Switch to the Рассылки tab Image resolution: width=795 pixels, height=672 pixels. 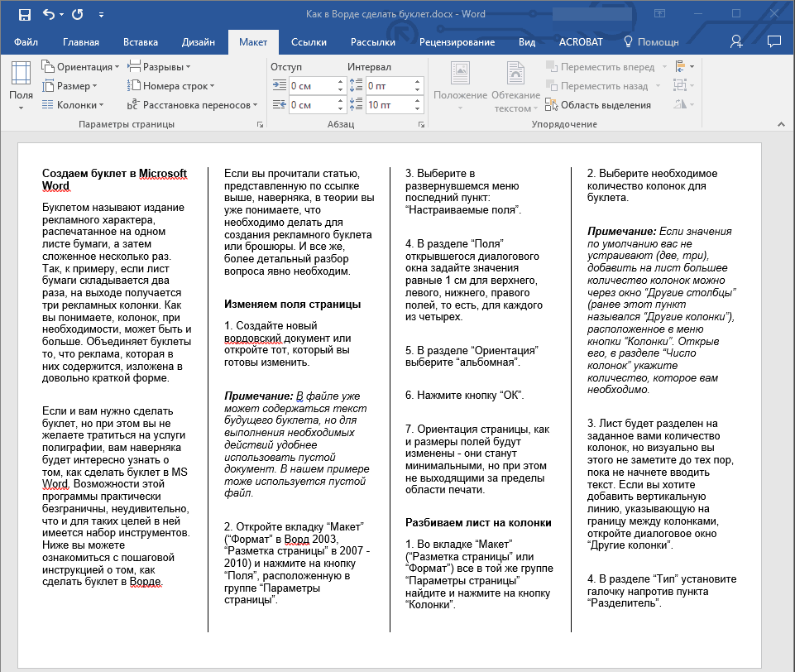(372, 42)
